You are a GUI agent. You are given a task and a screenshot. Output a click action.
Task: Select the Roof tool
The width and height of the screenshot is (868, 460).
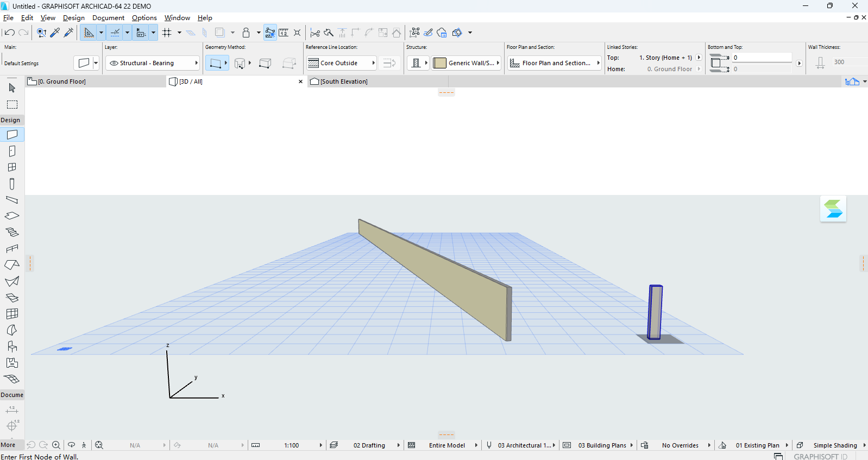click(x=12, y=265)
